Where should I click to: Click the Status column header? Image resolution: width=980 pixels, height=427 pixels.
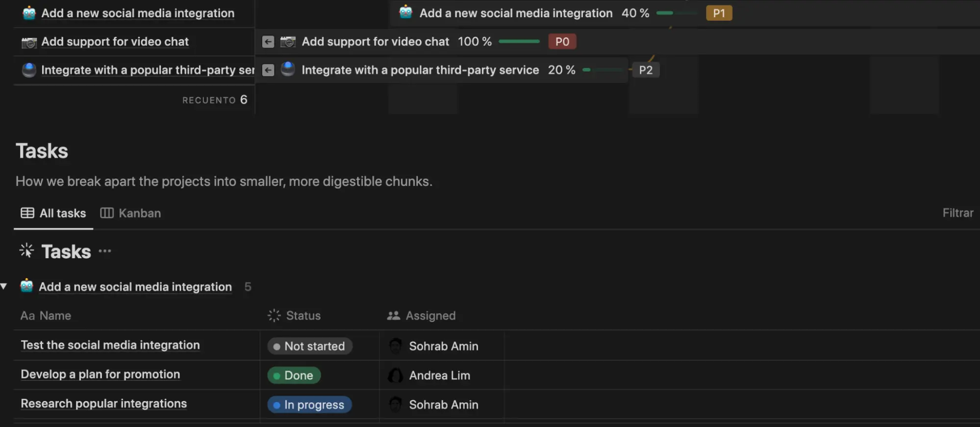pos(303,316)
